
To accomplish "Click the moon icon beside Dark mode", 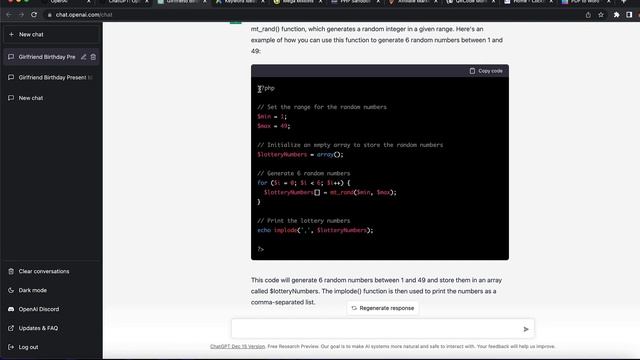I will [x=11, y=290].
